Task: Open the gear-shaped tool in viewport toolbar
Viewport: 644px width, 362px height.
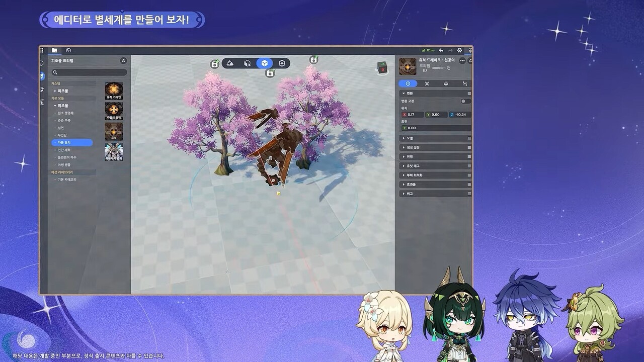Action: 282,63
